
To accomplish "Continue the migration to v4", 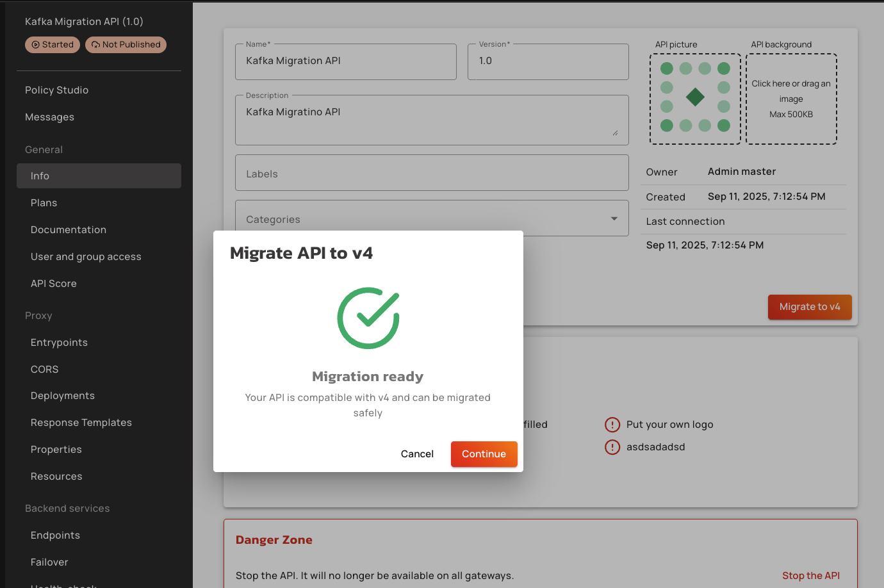I will click(x=484, y=454).
